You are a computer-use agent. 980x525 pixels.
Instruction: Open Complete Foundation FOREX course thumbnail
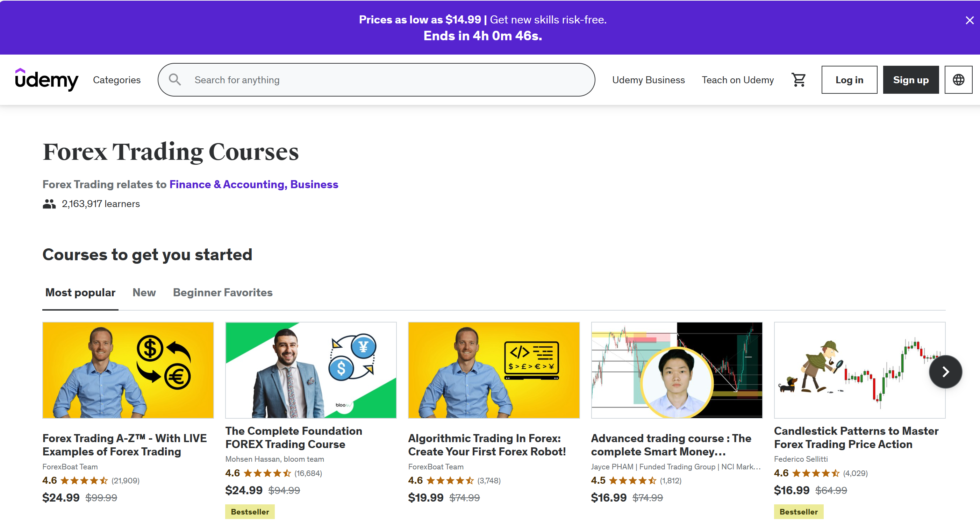pyautogui.click(x=310, y=370)
